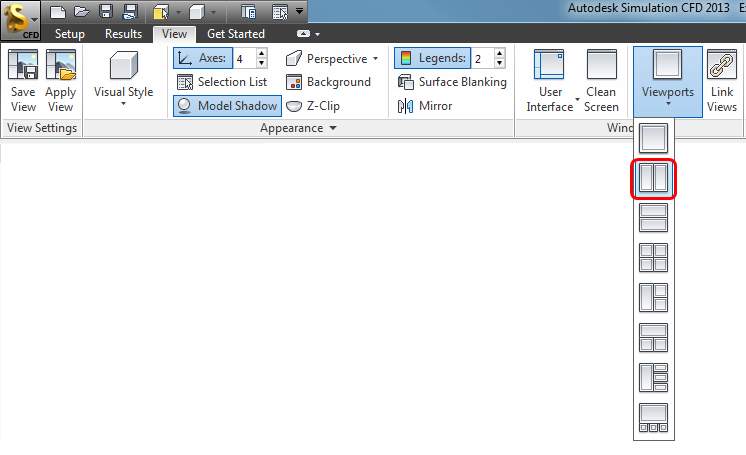The width and height of the screenshot is (746, 455).
Task: Click the New file icon
Action: (x=57, y=11)
